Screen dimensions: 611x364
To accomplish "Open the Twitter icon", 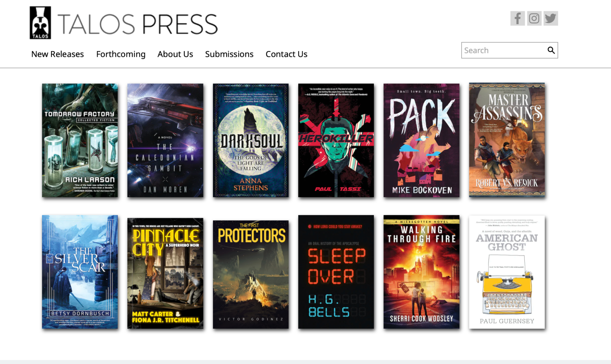I will [550, 19].
